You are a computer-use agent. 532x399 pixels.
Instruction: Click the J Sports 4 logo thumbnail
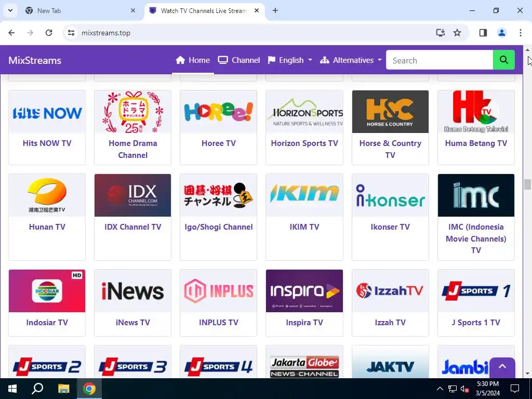(x=219, y=362)
